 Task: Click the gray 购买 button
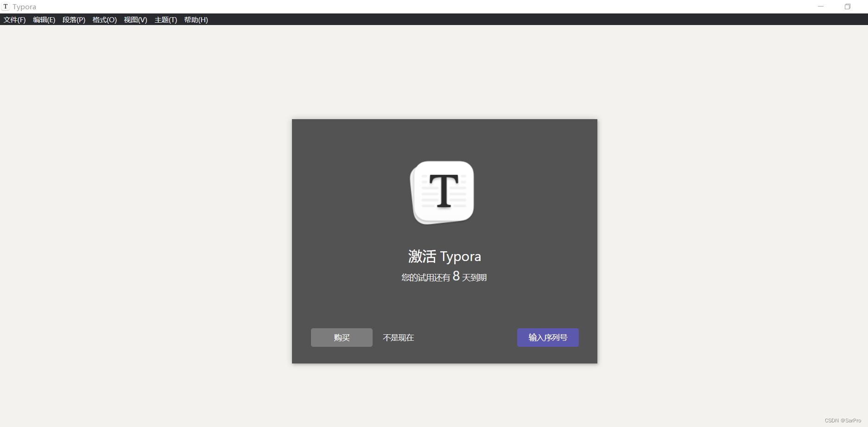[x=342, y=338]
